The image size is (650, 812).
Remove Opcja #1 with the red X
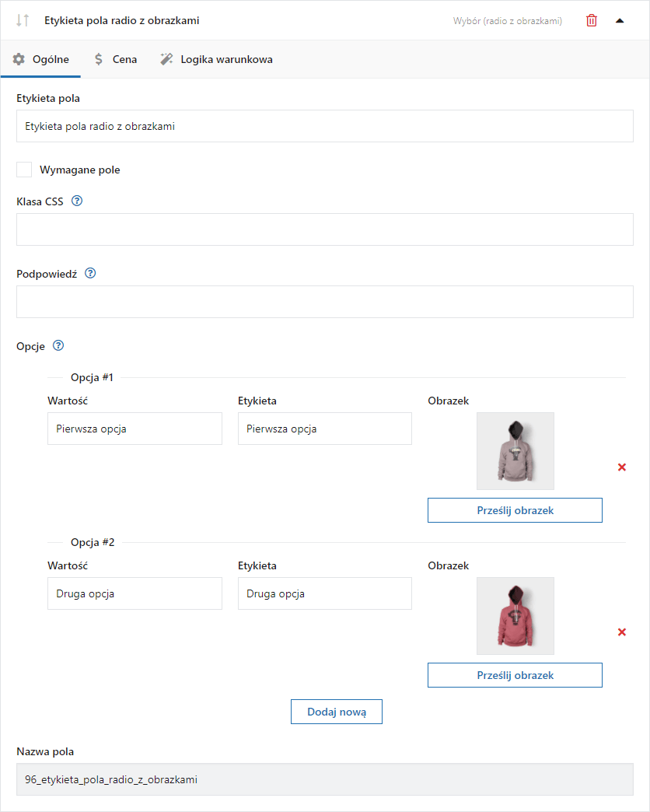[622, 467]
